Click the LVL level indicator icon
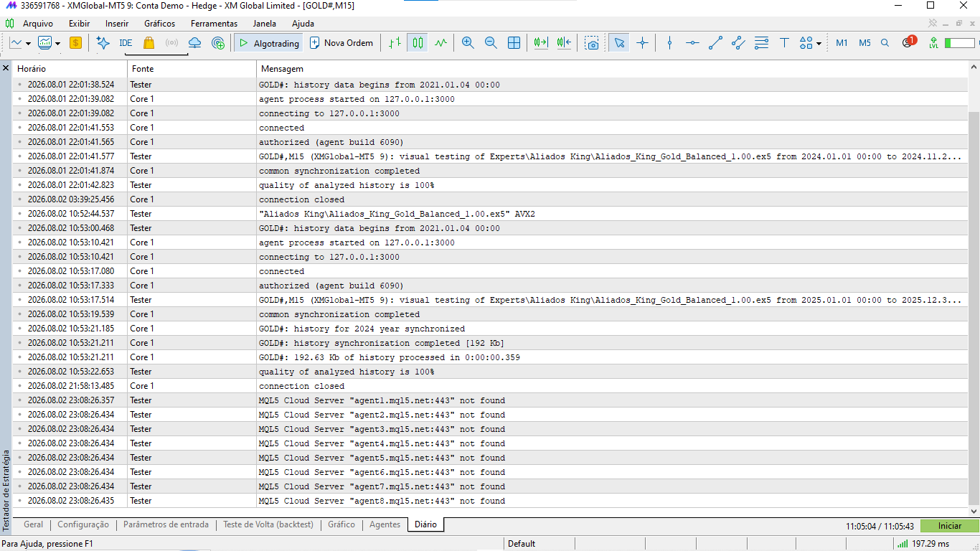Viewport: 980px width, 551px height. [933, 43]
